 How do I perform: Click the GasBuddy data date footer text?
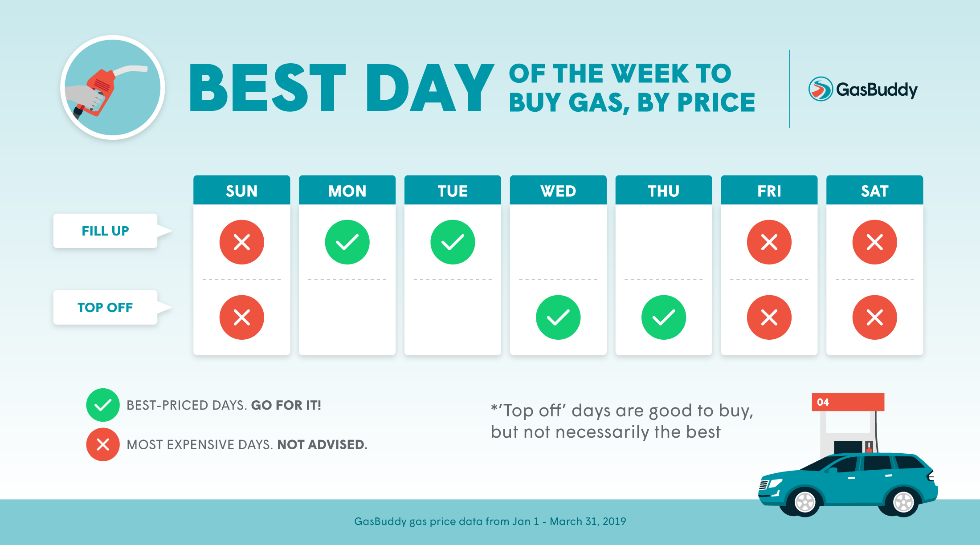(490, 521)
